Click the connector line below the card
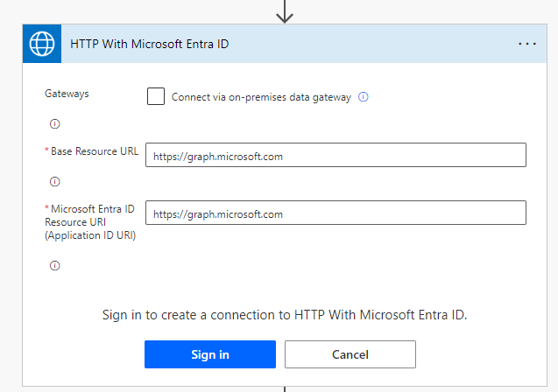558x392 pixels. [285, 388]
